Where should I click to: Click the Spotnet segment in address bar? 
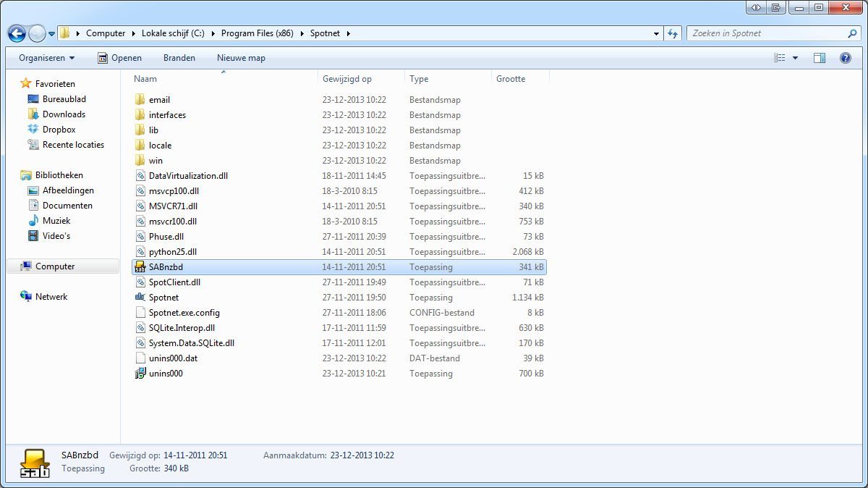(x=325, y=33)
